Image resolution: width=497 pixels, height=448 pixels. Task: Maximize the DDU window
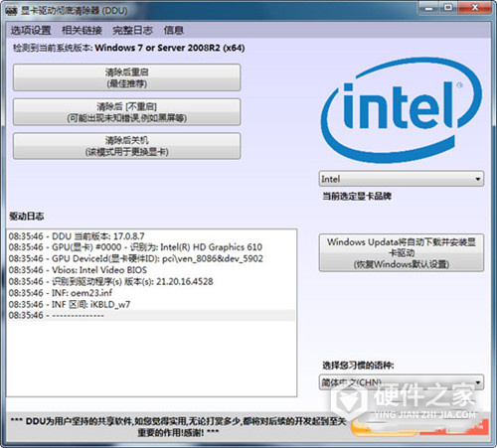coord(448,8)
